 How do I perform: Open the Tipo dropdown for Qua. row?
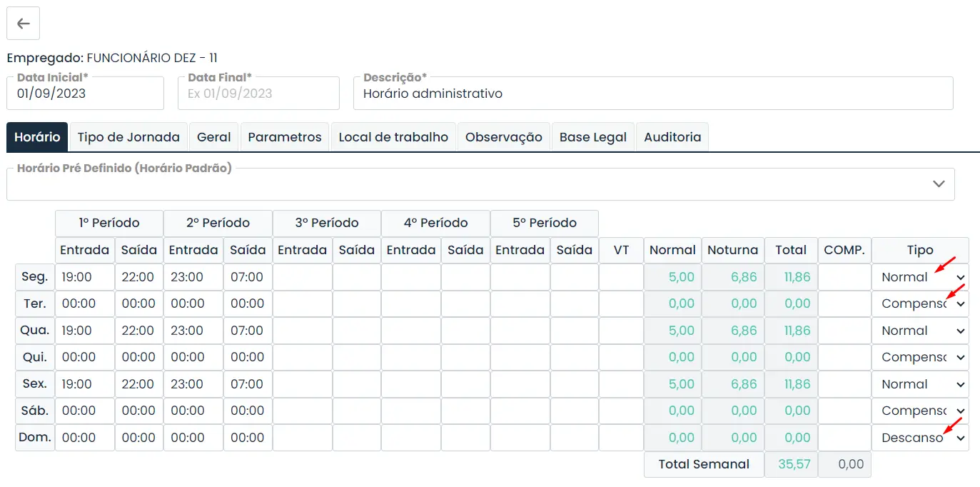(x=920, y=331)
